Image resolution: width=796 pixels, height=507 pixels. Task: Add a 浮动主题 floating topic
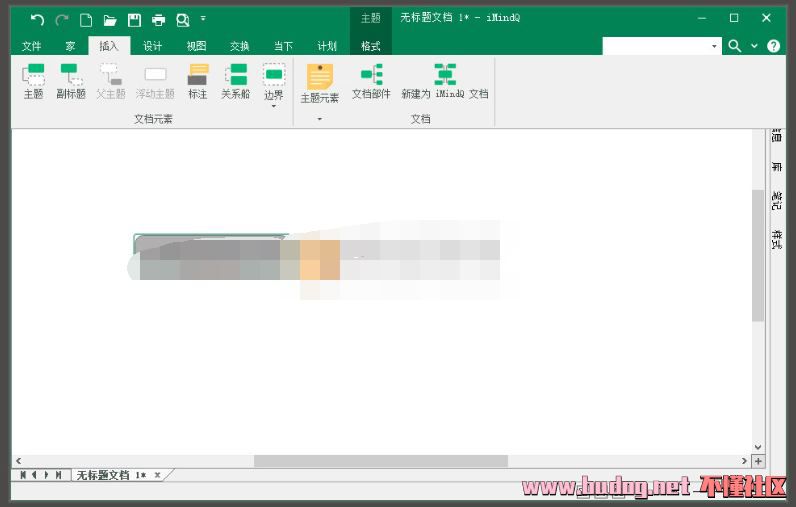(155, 81)
